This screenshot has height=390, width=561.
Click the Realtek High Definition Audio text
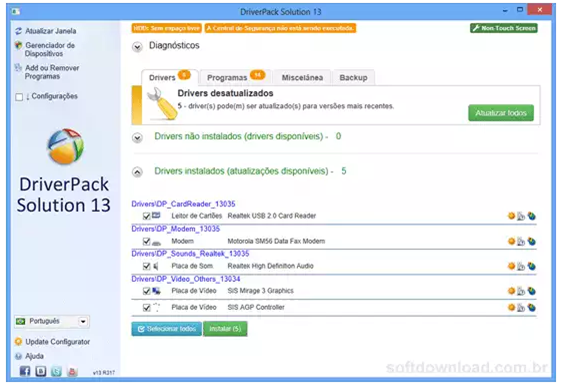click(270, 266)
